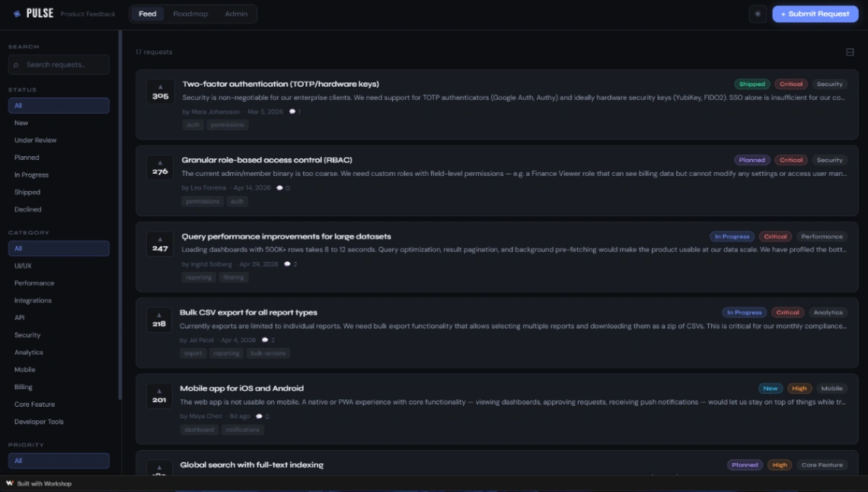
Task: Click comment icon on Granular RBAC card
Action: tap(279, 188)
